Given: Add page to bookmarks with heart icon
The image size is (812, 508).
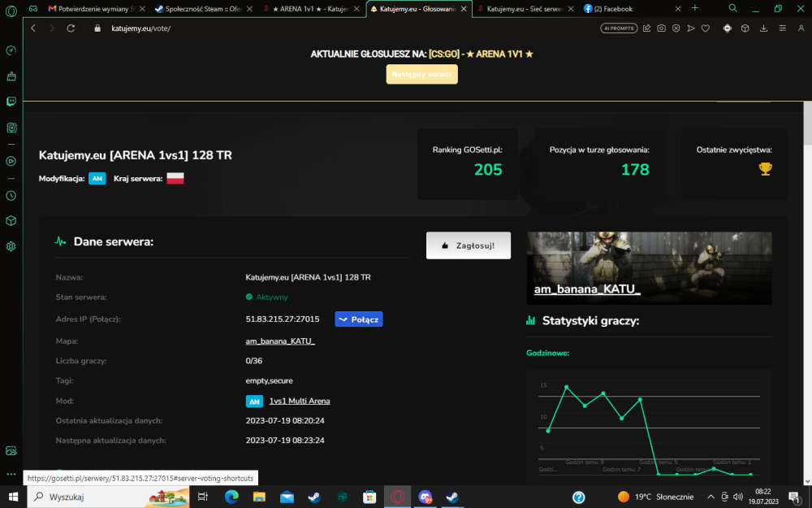Looking at the screenshot, I should (706, 28).
